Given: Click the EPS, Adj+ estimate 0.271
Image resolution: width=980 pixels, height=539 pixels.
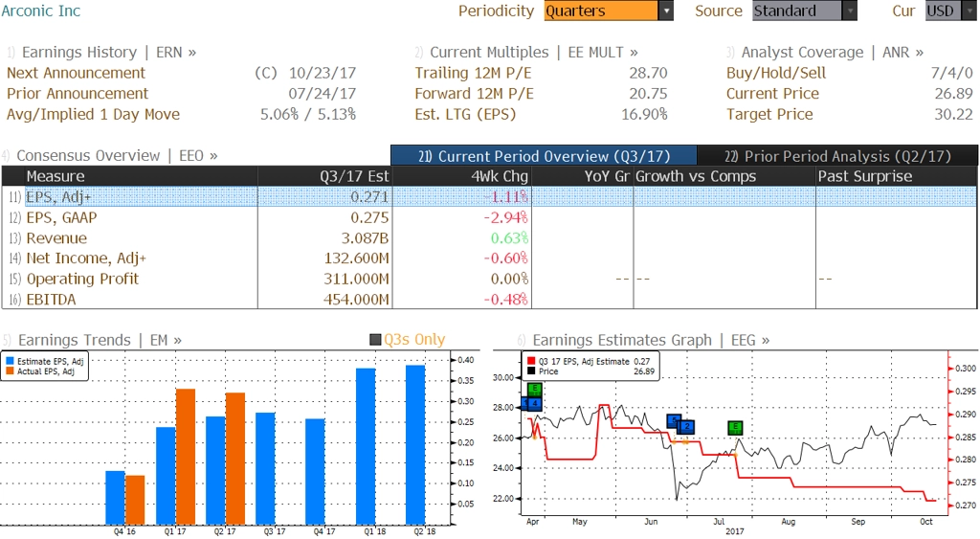Looking at the screenshot, I should coord(369,197).
